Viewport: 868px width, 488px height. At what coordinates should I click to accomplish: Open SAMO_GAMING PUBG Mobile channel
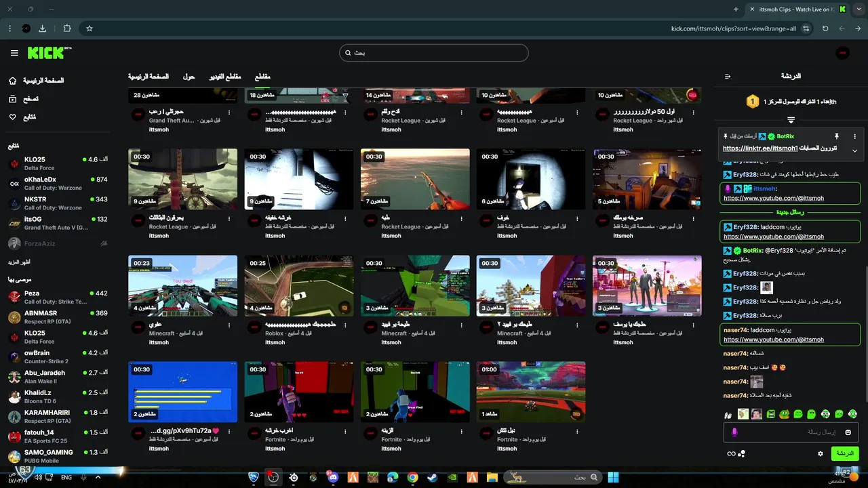tap(58, 456)
